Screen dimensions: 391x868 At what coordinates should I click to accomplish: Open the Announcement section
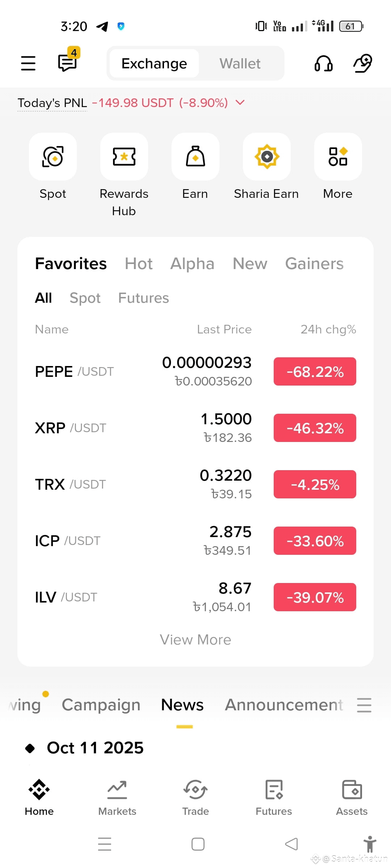pos(284,705)
